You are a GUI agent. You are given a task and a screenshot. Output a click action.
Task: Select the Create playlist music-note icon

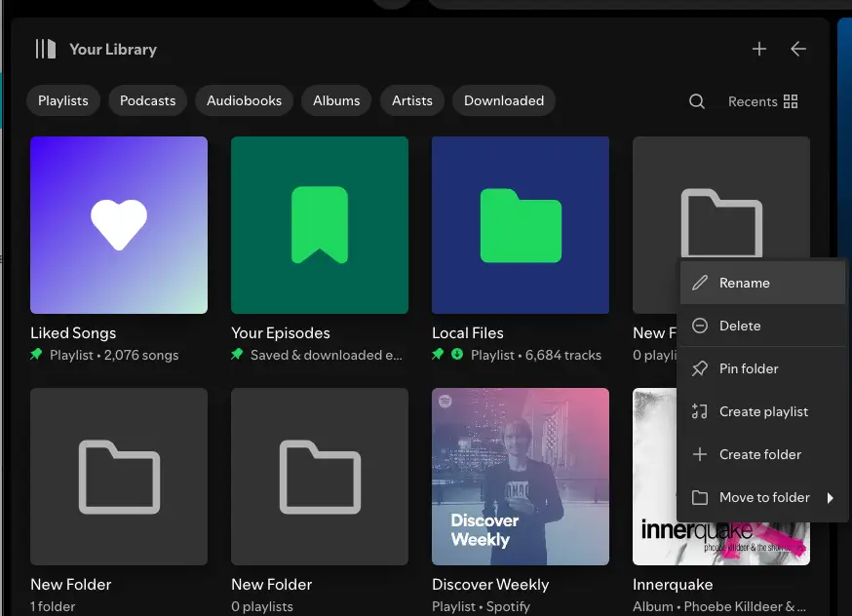point(699,411)
